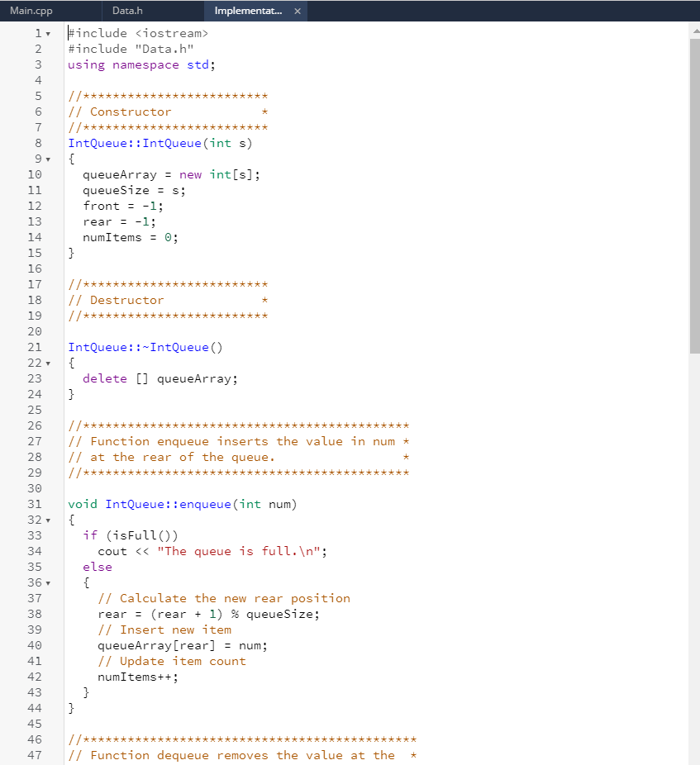Click line number 10 in the gutter
700x765 pixels.
pyautogui.click(x=35, y=174)
